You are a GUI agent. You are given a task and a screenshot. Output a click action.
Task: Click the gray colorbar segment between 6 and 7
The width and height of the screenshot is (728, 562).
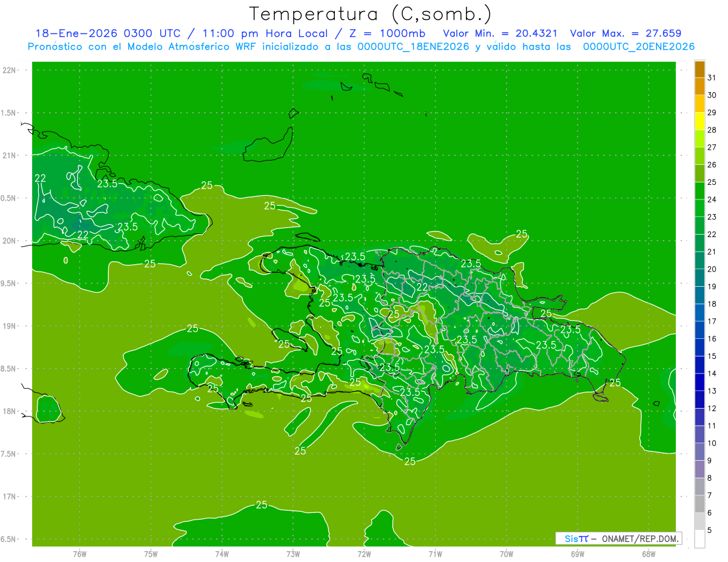pyautogui.click(x=699, y=504)
